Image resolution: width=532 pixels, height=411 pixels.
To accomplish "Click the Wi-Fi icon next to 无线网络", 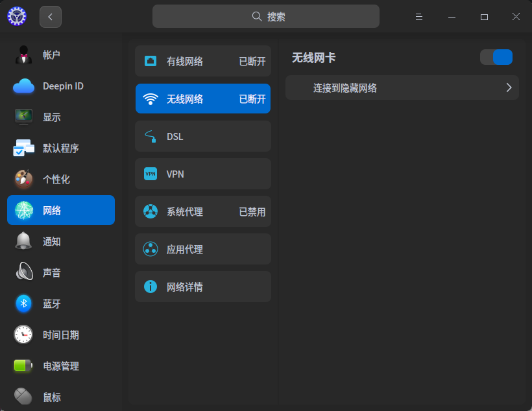I will pos(150,99).
